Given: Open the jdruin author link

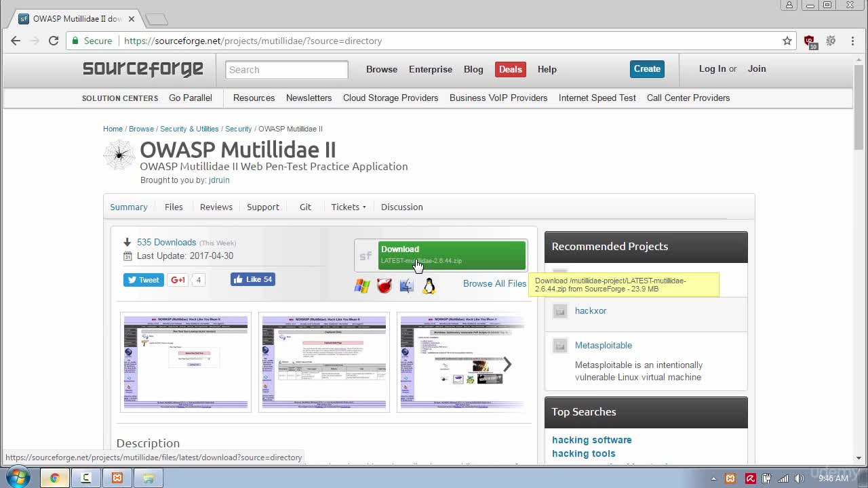Looking at the screenshot, I should (219, 180).
